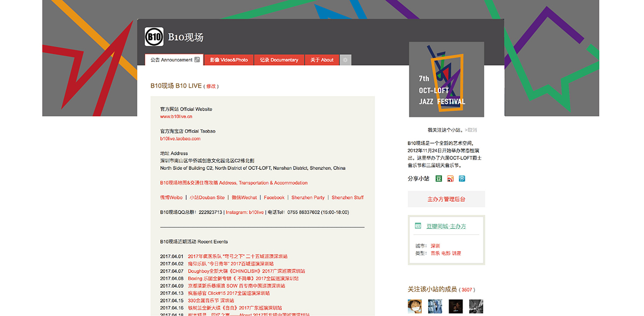Switch to the 关于 About tab
Image resolution: width=644 pixels, height=316 pixels.
point(322,60)
